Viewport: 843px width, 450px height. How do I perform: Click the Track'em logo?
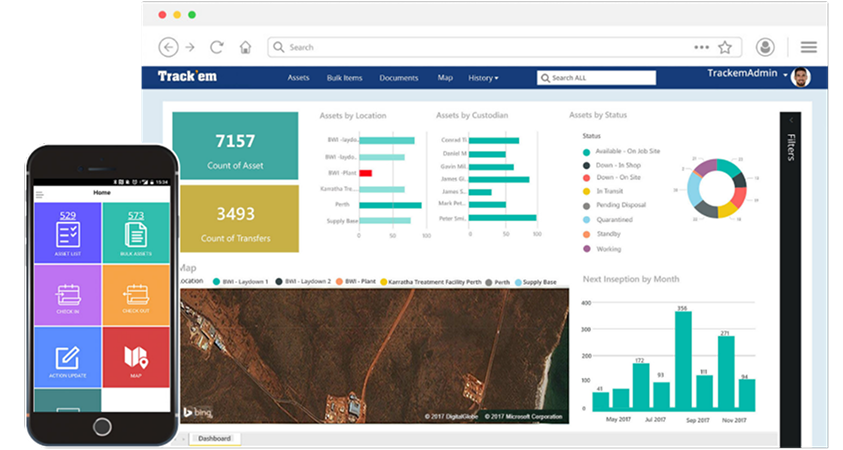(x=187, y=76)
